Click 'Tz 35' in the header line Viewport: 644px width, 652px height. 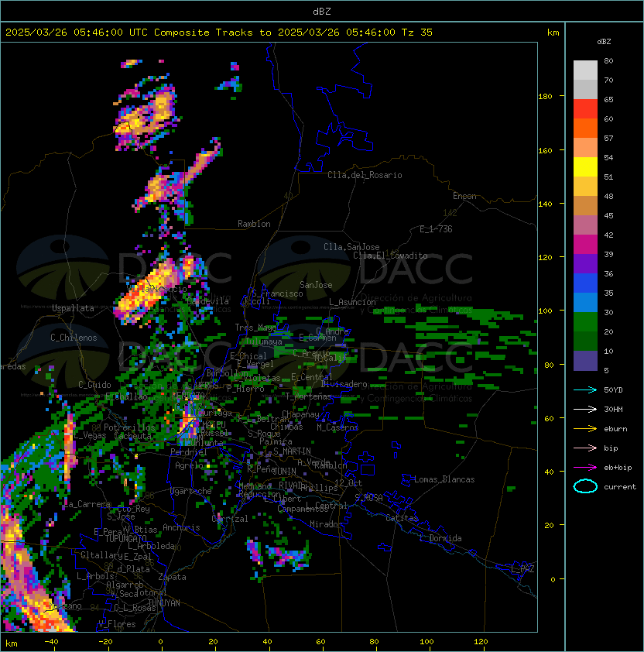pos(417,33)
